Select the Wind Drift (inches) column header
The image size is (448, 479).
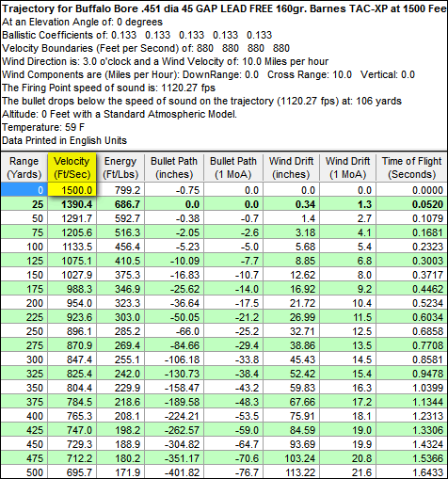point(291,168)
